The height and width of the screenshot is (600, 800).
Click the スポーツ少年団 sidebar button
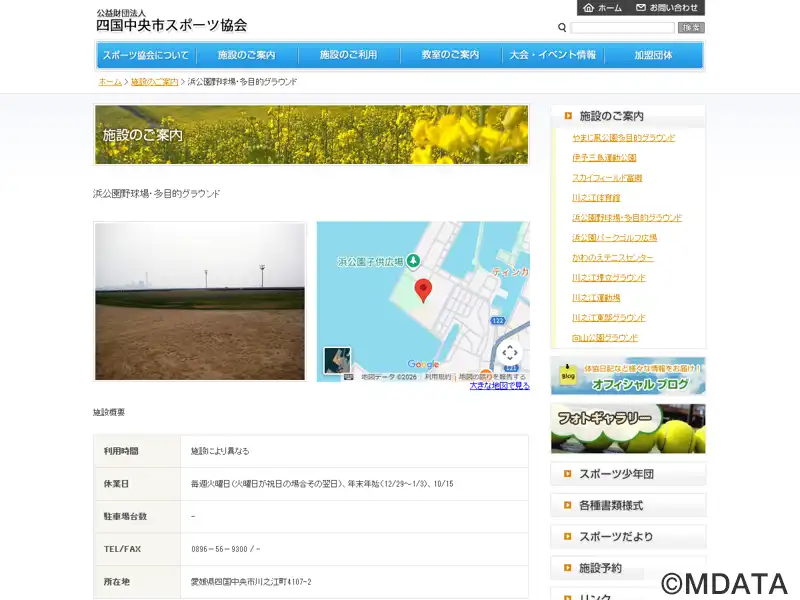click(628, 474)
